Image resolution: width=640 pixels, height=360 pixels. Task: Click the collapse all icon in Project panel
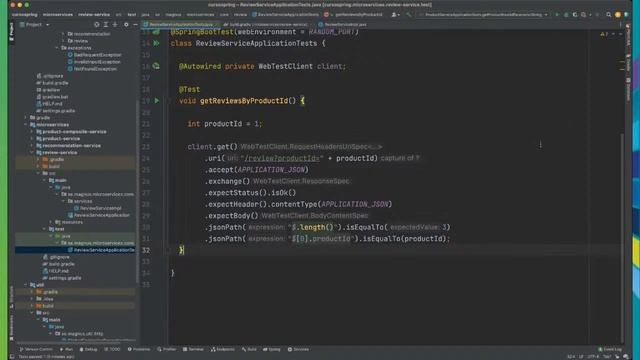115,24
